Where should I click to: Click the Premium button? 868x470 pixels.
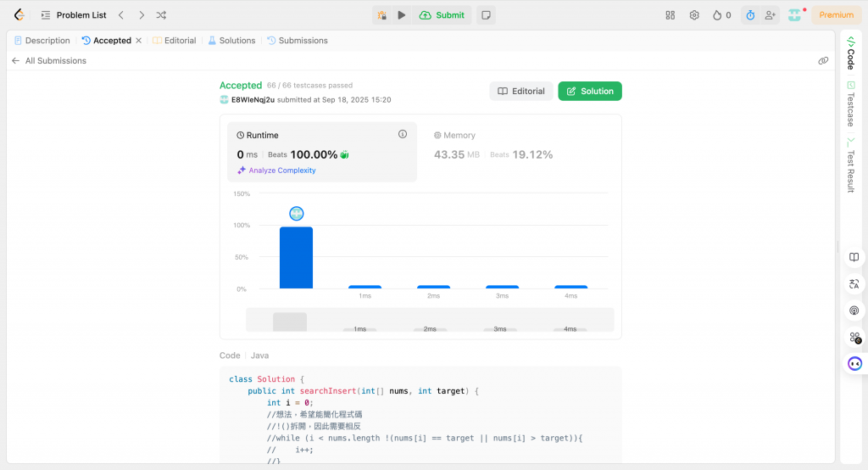pos(836,15)
